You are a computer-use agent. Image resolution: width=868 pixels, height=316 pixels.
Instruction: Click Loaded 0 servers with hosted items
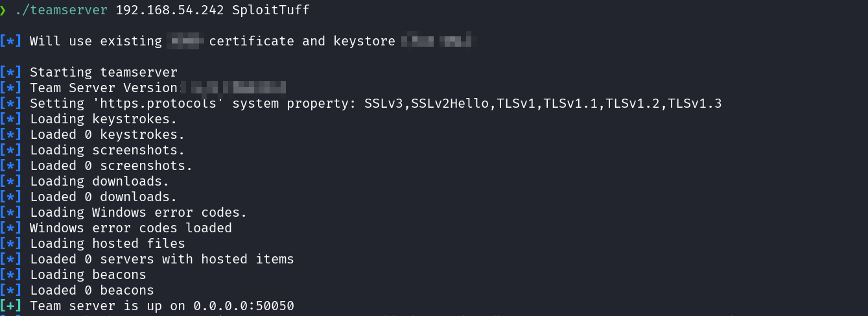(x=161, y=259)
